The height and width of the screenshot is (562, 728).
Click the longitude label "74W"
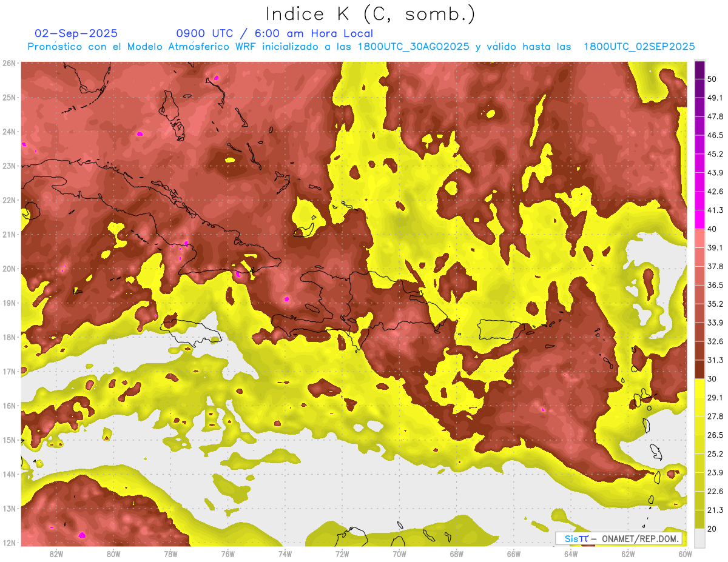tap(285, 554)
